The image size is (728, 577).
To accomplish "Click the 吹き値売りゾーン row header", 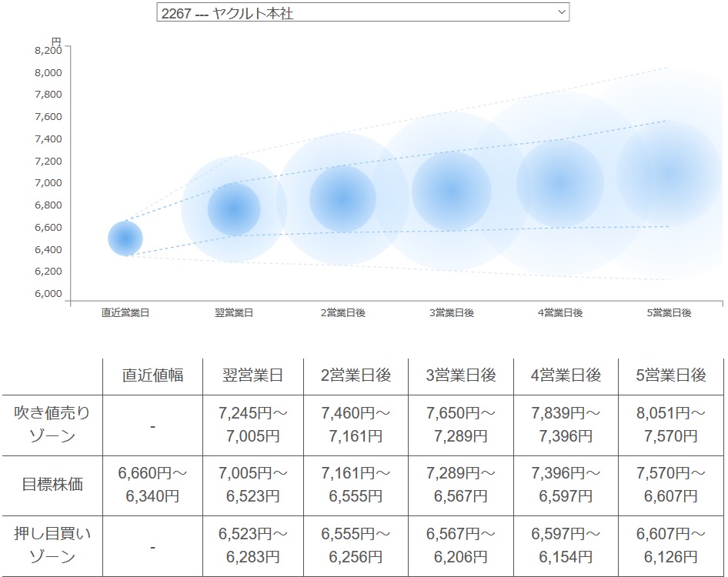I will (52, 424).
